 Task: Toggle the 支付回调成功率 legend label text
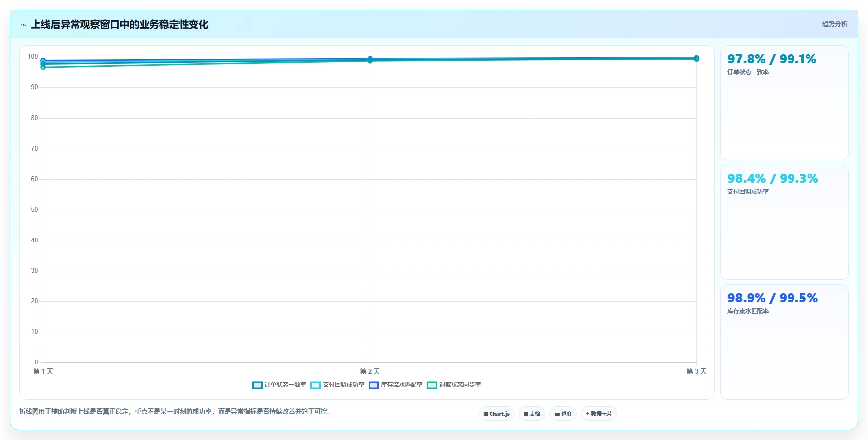pyautogui.click(x=343, y=385)
